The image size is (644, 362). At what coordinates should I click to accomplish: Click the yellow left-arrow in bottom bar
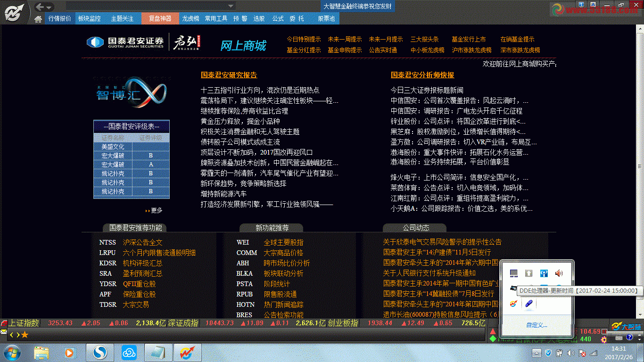(x=12, y=335)
